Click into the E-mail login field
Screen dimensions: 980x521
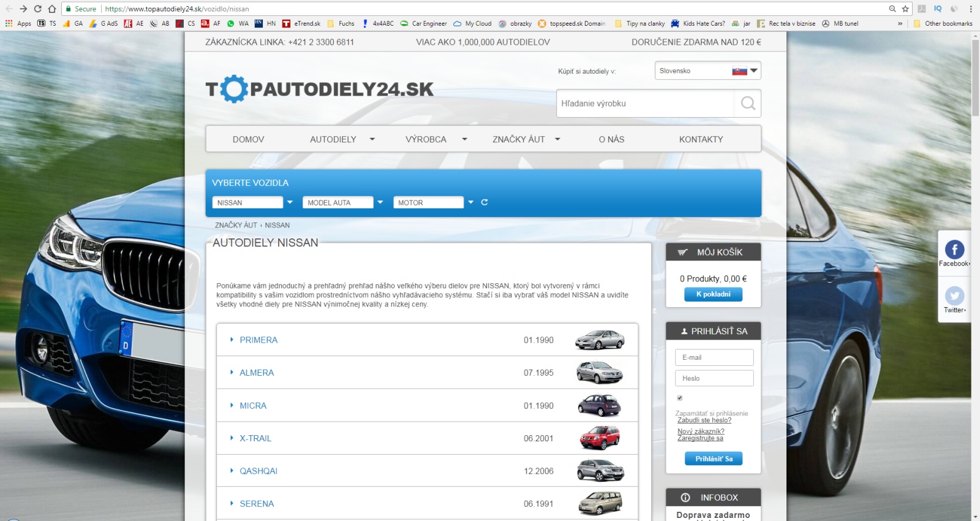tap(714, 357)
